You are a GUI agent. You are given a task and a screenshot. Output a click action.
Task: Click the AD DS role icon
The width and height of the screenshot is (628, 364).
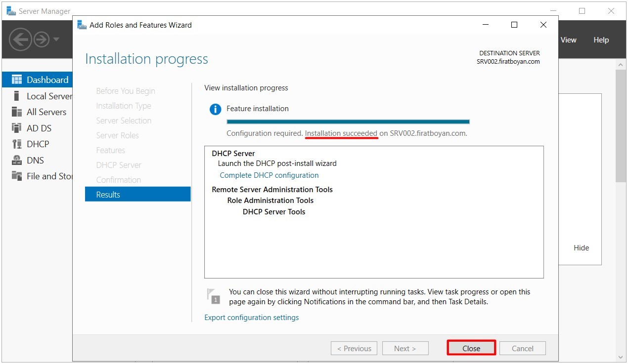point(17,128)
